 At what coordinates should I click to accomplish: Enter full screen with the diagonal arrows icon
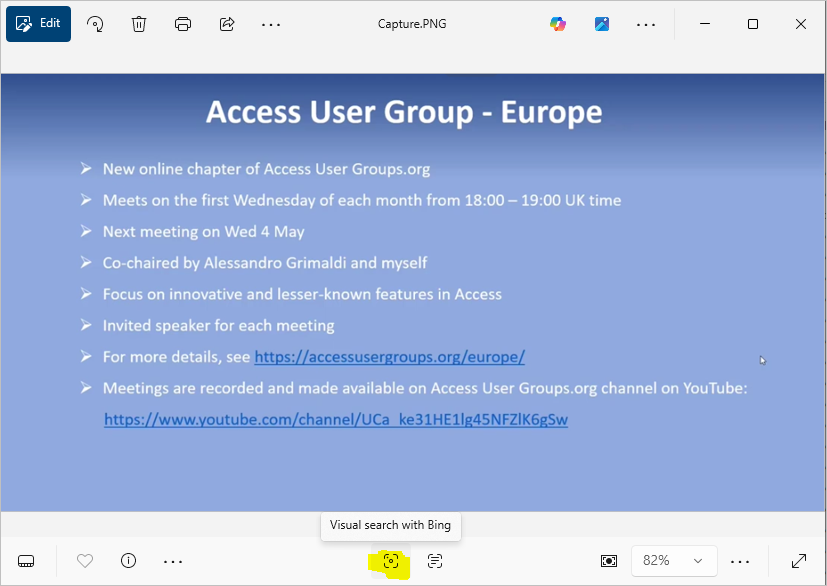(x=799, y=561)
